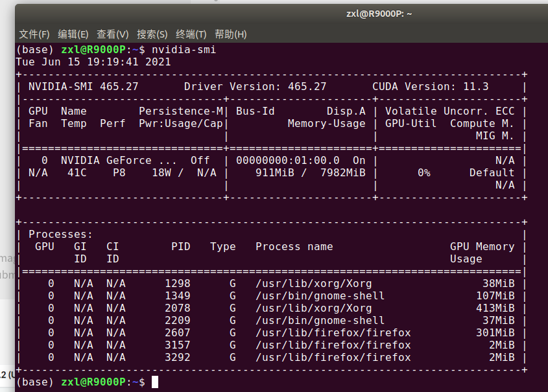Viewport: 548px width, 392px height.
Task: Click the terminal cursor at bottom prompt
Action: pyautogui.click(x=155, y=382)
